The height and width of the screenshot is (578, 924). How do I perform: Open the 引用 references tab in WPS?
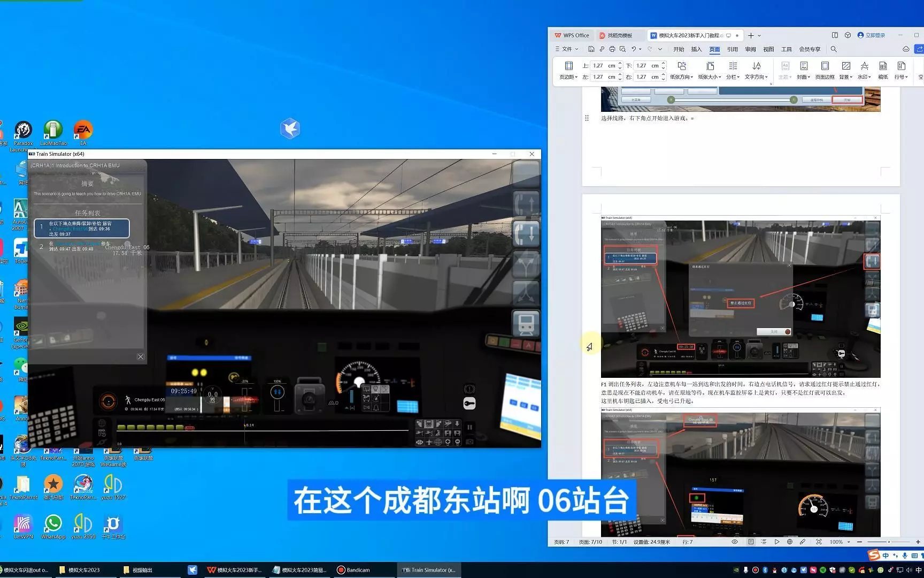732,49
